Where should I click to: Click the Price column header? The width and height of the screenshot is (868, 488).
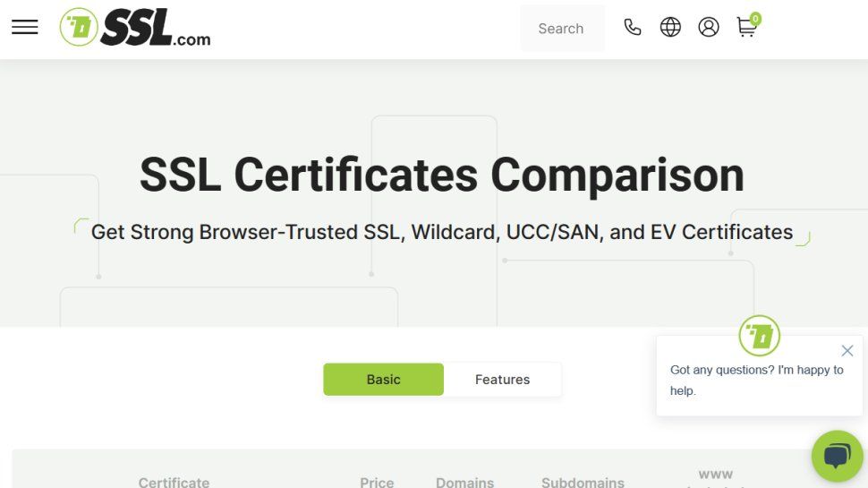377,482
